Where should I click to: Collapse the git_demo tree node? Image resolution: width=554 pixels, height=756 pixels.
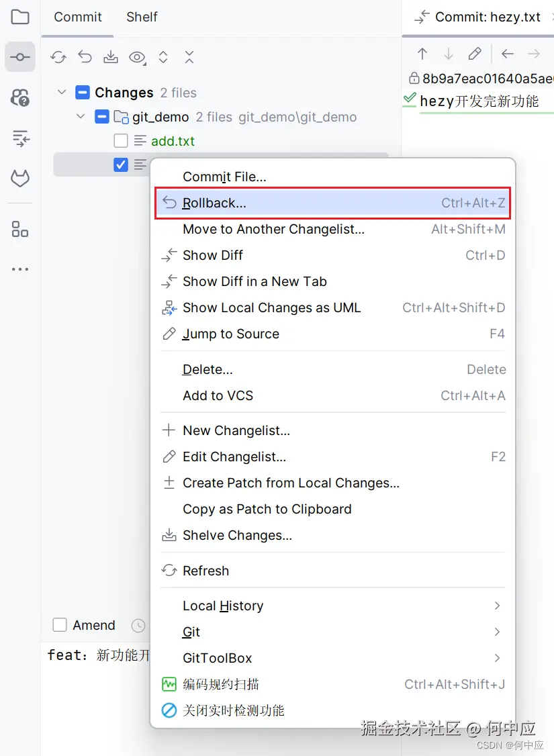pos(81,116)
